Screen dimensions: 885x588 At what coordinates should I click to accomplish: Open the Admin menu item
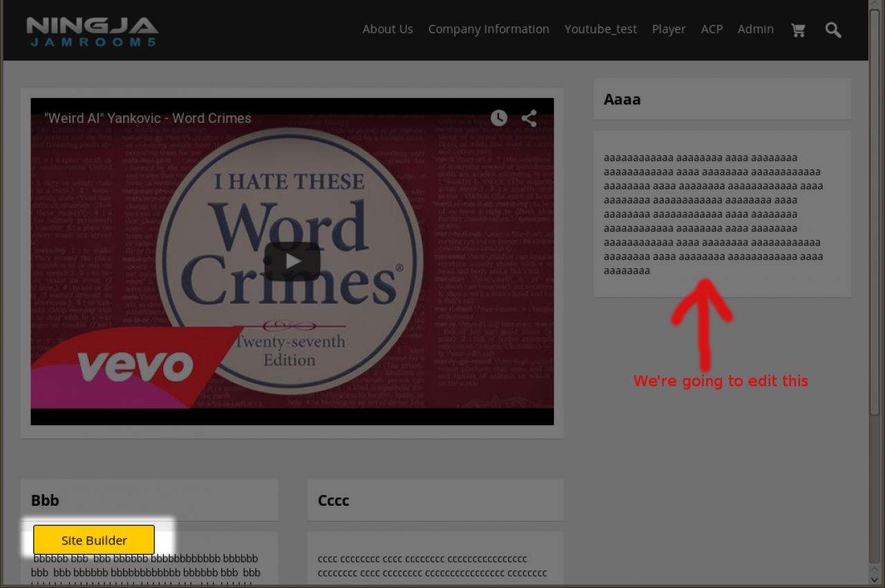point(756,29)
